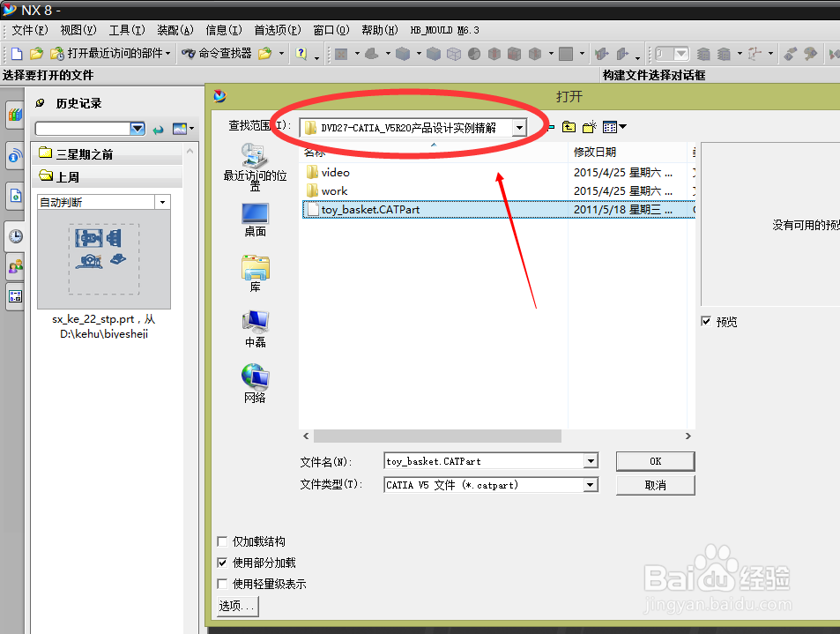Open the 查找范围 folder dropdown

(518, 126)
